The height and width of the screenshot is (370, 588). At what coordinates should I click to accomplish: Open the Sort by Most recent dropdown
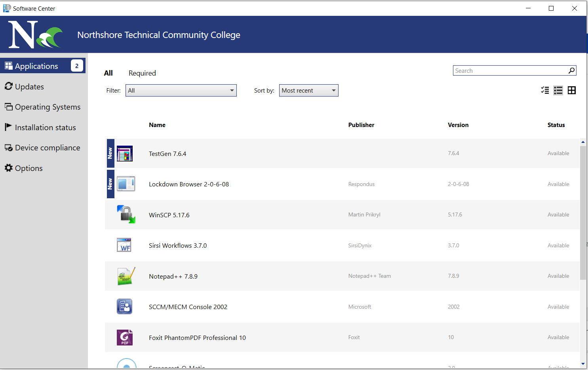[x=308, y=90]
